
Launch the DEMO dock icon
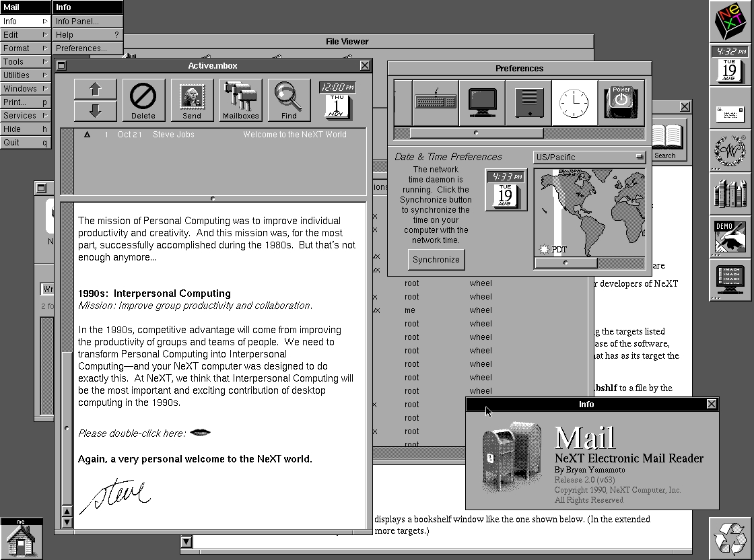click(x=730, y=236)
